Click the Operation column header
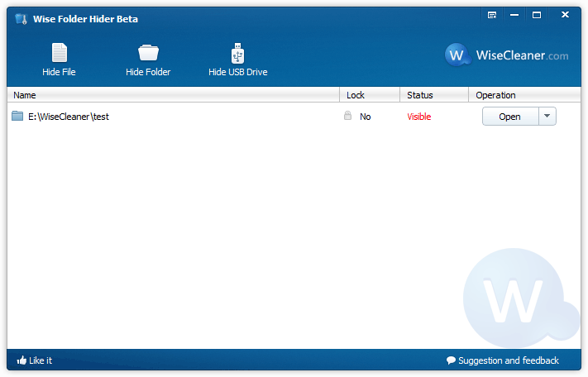Viewport: 588px width, 377px height. click(x=524, y=95)
